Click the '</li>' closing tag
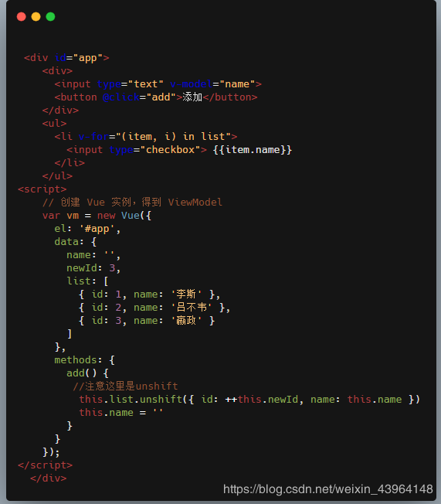The image size is (441, 504). click(x=70, y=163)
